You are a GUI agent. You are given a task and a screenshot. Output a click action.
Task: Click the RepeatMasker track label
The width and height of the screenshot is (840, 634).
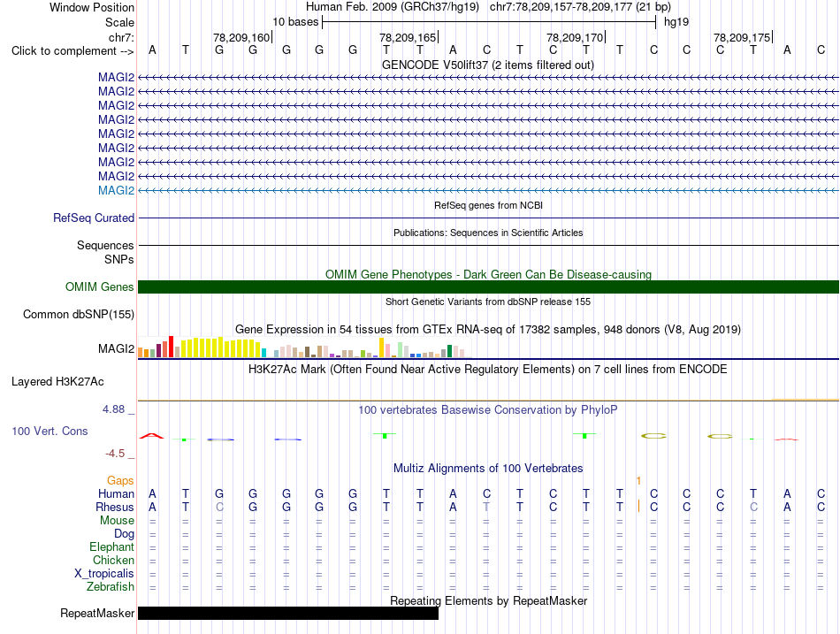click(x=97, y=613)
